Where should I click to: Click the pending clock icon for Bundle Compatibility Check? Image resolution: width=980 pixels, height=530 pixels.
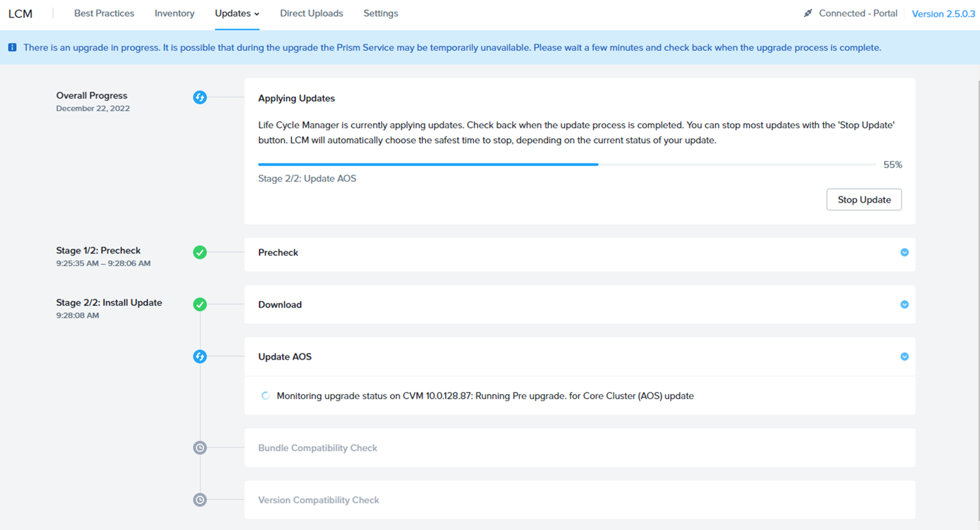point(200,448)
